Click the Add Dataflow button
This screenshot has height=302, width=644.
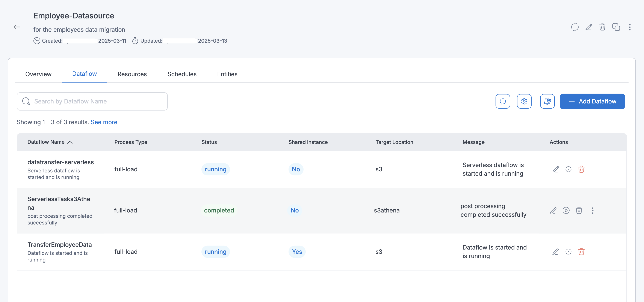point(592,101)
